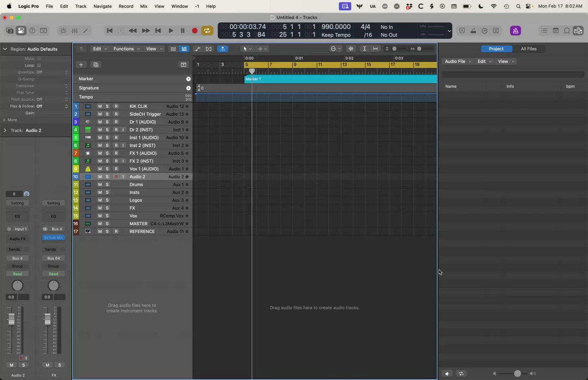
Task: Open the Editors pencil icon
Action: pyautogui.click(x=85, y=31)
